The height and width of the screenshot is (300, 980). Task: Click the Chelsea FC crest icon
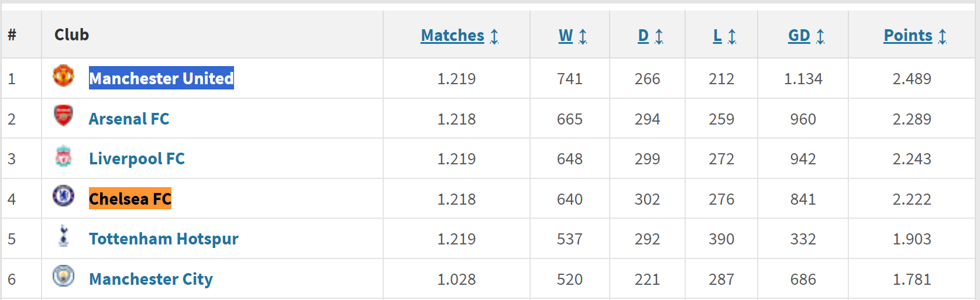pos(63,195)
